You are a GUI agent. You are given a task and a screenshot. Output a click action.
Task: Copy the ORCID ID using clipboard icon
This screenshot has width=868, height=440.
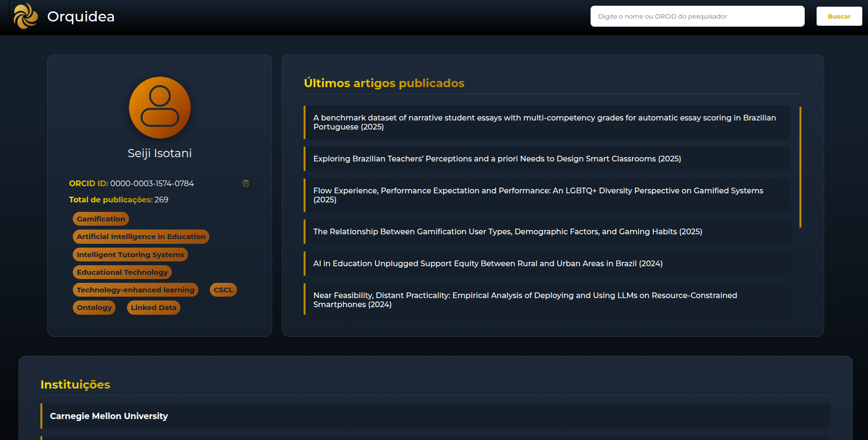pos(246,183)
